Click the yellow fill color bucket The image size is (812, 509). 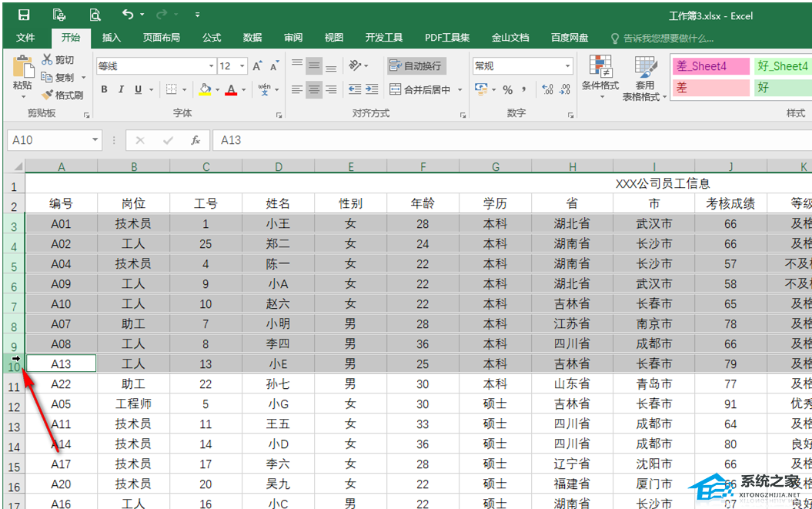204,90
